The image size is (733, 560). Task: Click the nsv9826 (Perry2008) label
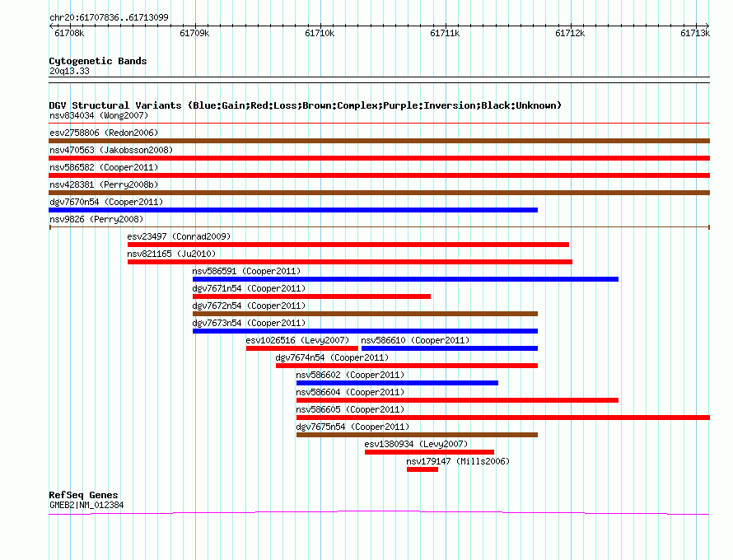[96, 219]
